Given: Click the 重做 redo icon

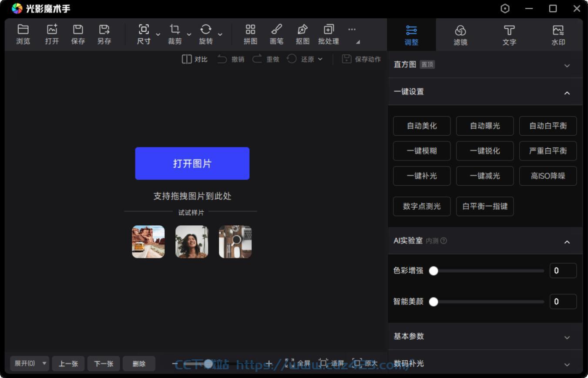Looking at the screenshot, I should 257,59.
